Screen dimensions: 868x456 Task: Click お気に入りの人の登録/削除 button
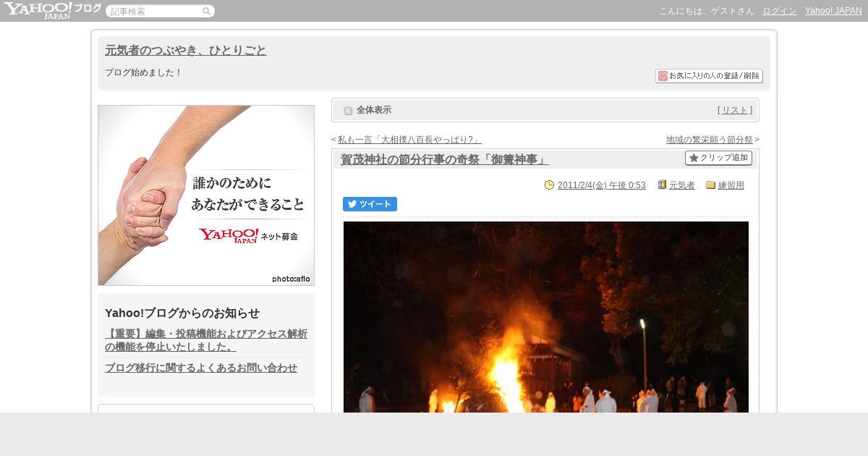click(x=709, y=76)
